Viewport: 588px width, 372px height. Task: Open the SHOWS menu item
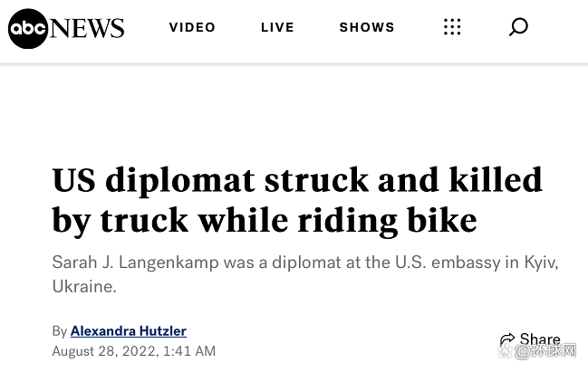coord(367,27)
